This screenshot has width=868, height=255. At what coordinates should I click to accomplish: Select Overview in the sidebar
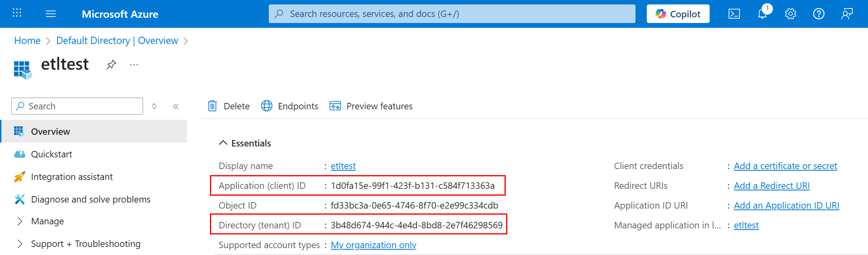coord(94,131)
